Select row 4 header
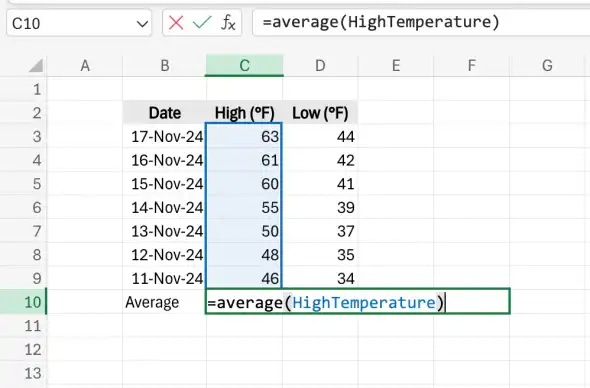This screenshot has width=590, height=388. click(x=23, y=160)
